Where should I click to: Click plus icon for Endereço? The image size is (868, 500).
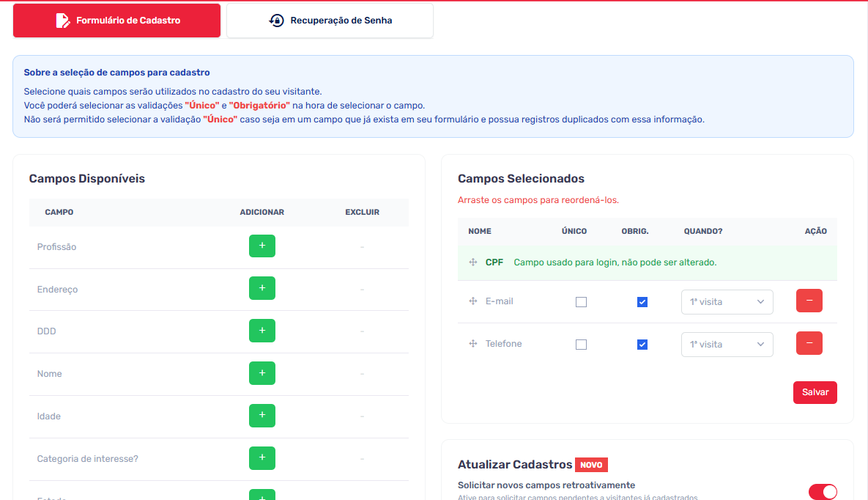(x=261, y=289)
